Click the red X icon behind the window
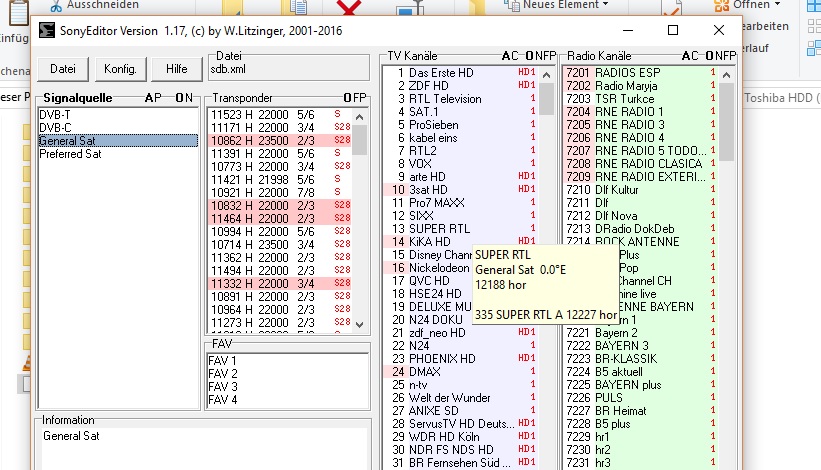The height and width of the screenshot is (470, 821). 349,8
